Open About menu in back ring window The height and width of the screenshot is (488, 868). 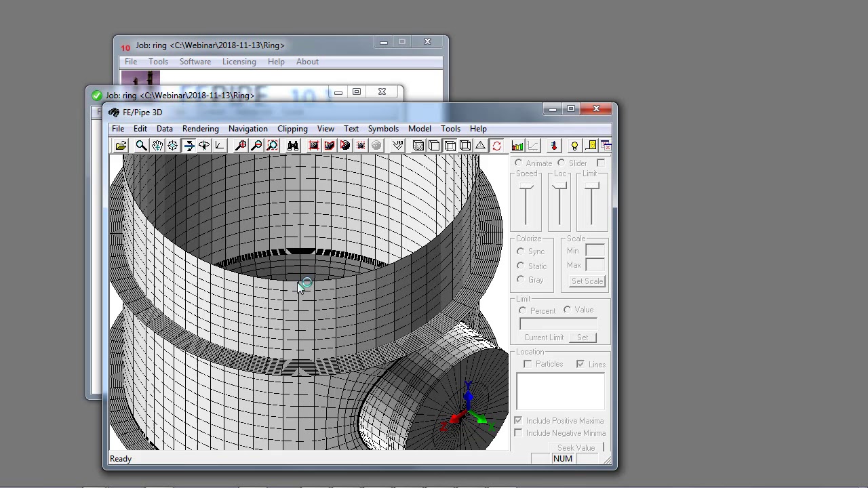point(307,62)
